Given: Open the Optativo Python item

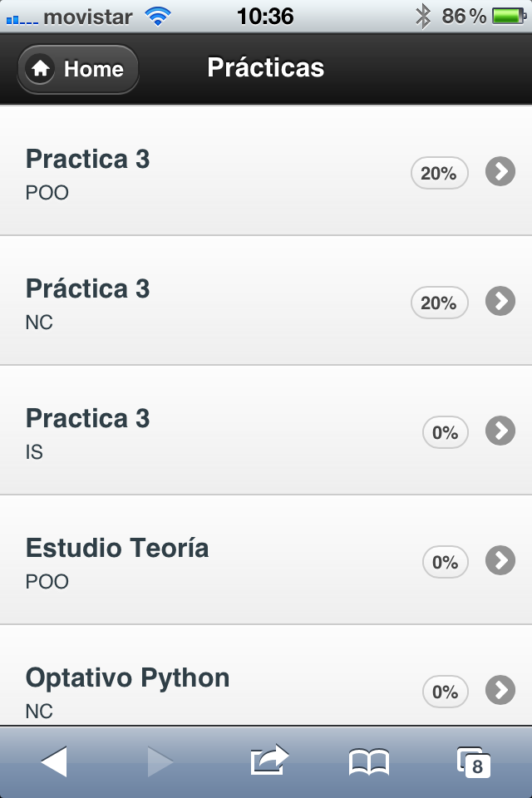Looking at the screenshot, I should [127, 677].
